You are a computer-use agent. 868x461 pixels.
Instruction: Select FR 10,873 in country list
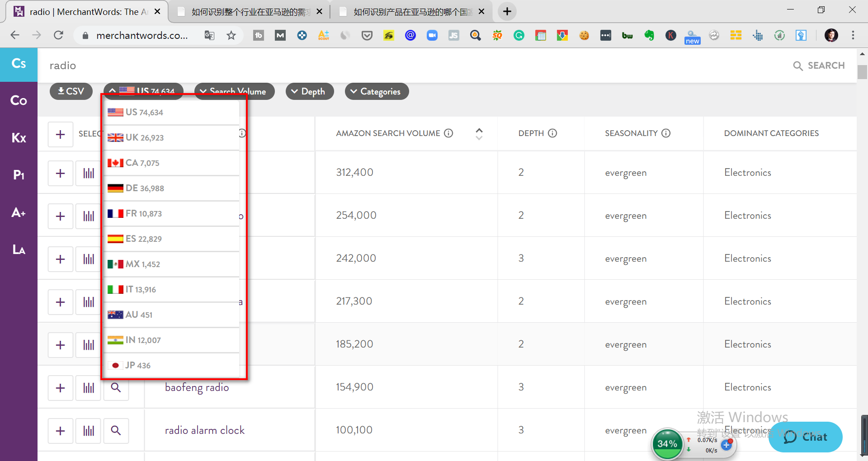point(172,213)
